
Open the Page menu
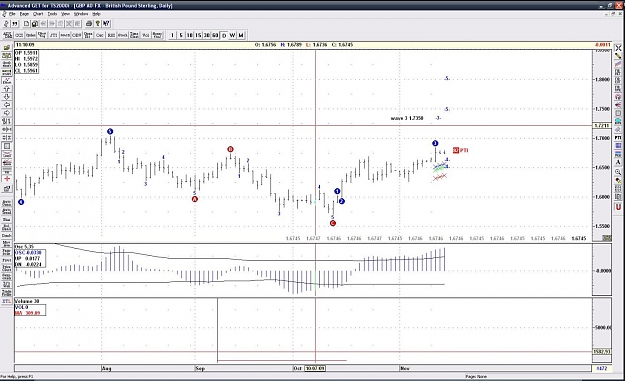coord(24,14)
